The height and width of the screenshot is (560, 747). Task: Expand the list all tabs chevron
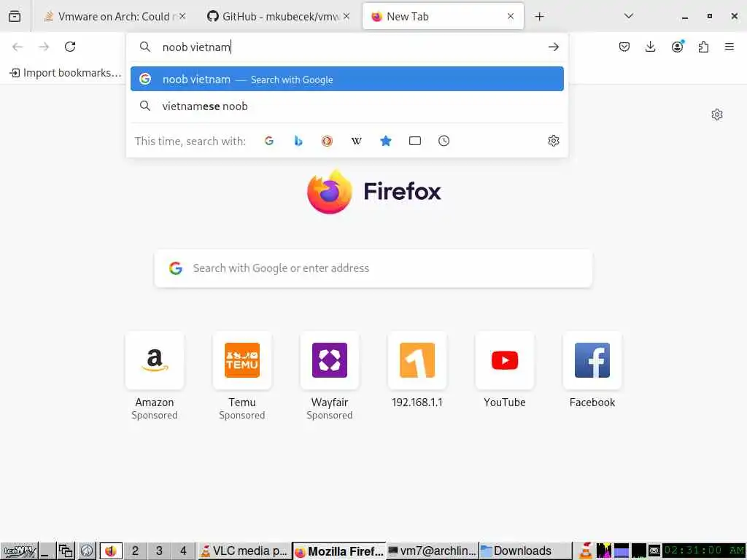coord(628,16)
